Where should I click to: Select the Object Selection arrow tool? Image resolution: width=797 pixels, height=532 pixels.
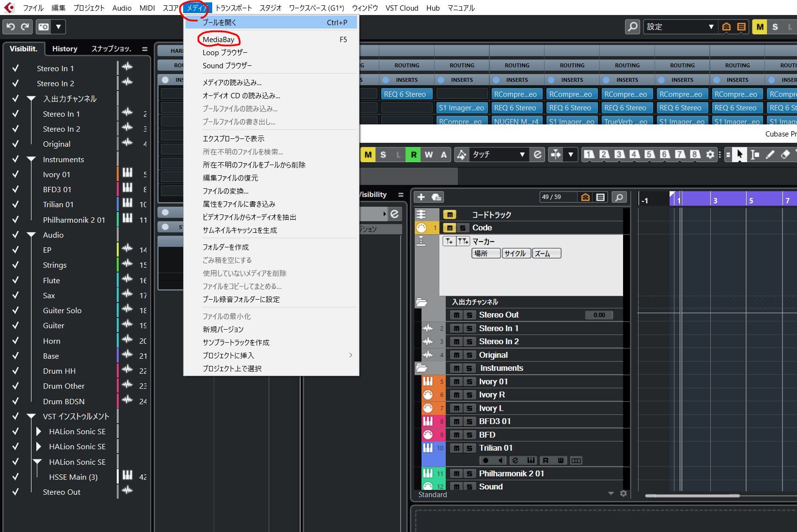pyautogui.click(x=739, y=154)
